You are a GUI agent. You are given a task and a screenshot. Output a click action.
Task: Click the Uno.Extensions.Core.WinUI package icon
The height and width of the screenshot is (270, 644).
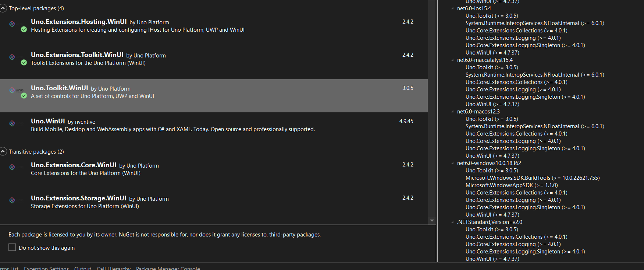click(x=12, y=168)
